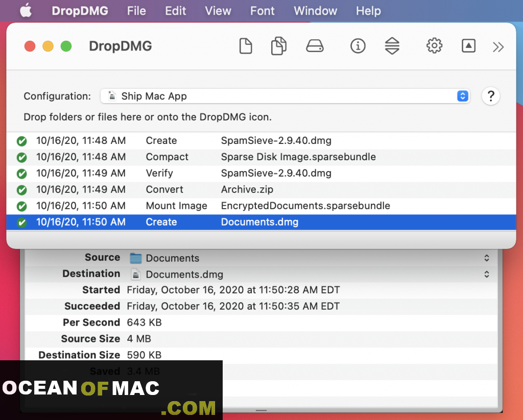This screenshot has width=523, height=420.
Task: Click the new blank document toolbar icon
Action: [246, 46]
